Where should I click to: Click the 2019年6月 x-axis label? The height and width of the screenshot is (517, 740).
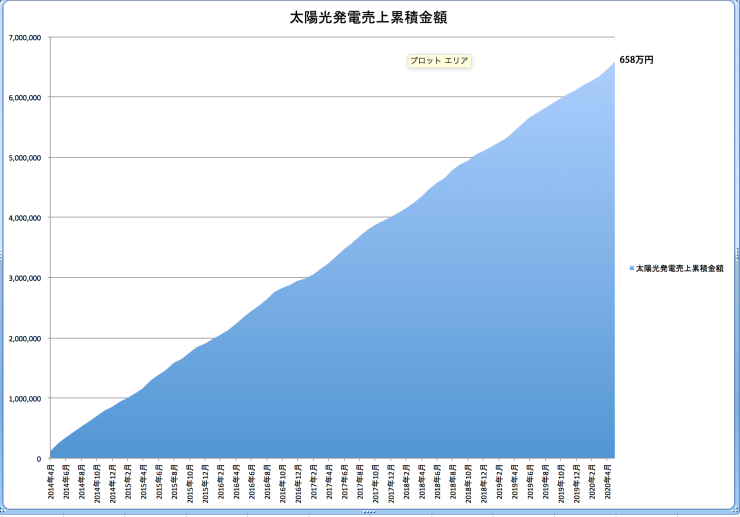click(x=530, y=481)
